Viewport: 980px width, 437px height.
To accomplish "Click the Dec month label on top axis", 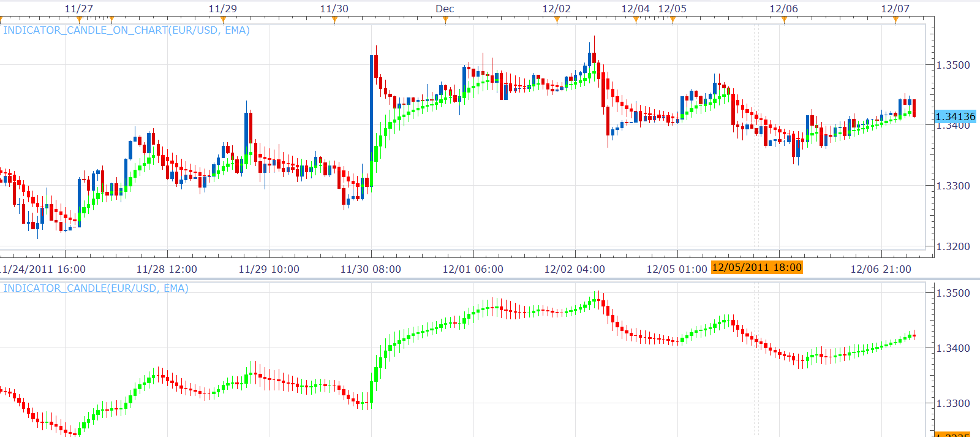I will point(445,9).
